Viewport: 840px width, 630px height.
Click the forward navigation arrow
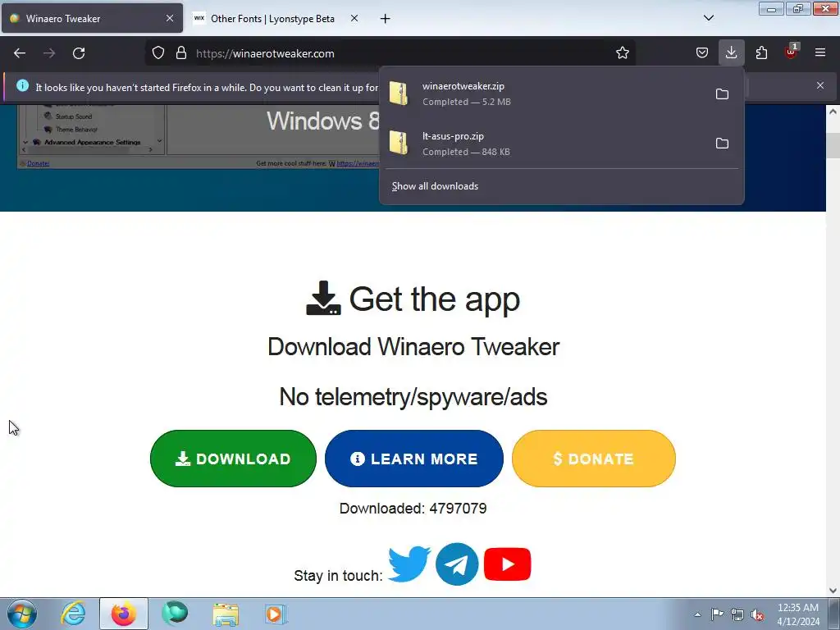[49, 53]
